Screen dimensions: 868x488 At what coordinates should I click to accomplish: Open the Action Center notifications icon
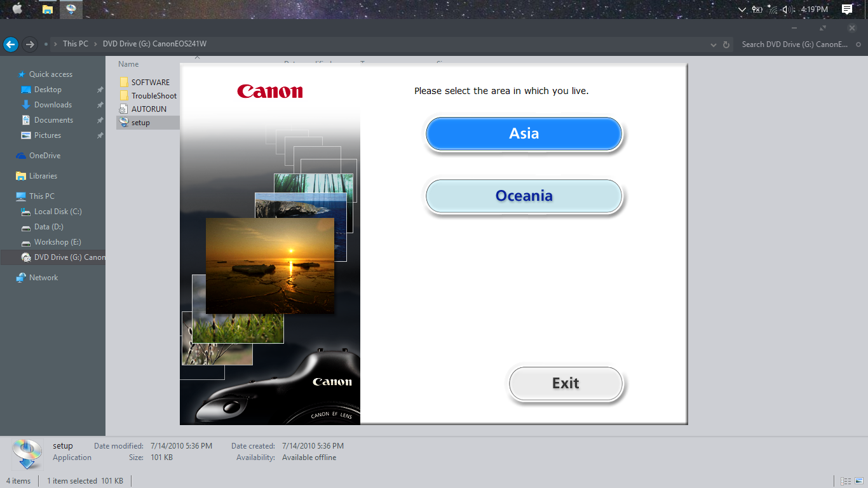pyautogui.click(x=847, y=9)
